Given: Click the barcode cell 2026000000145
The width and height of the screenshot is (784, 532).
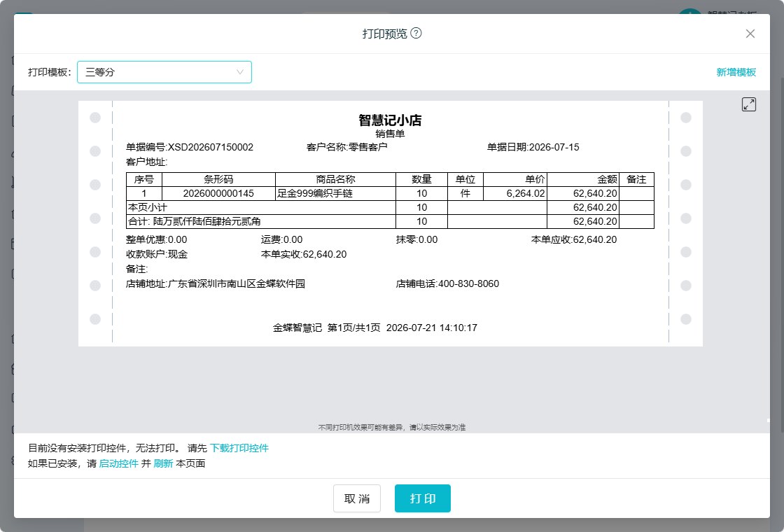Looking at the screenshot, I should pos(218,193).
